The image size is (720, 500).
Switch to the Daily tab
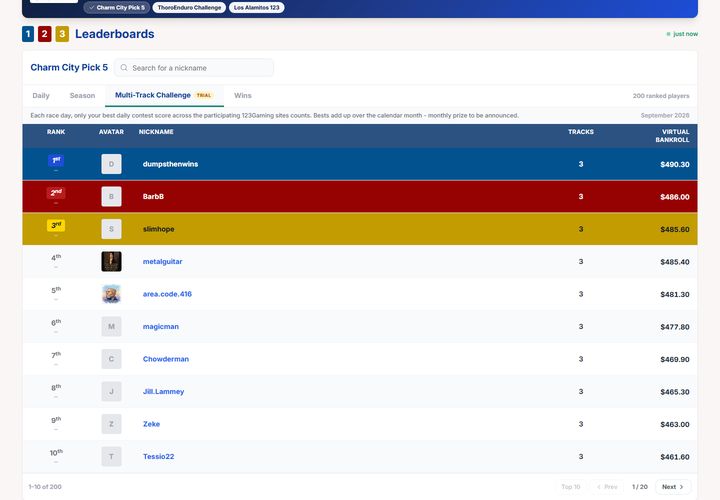[41, 96]
